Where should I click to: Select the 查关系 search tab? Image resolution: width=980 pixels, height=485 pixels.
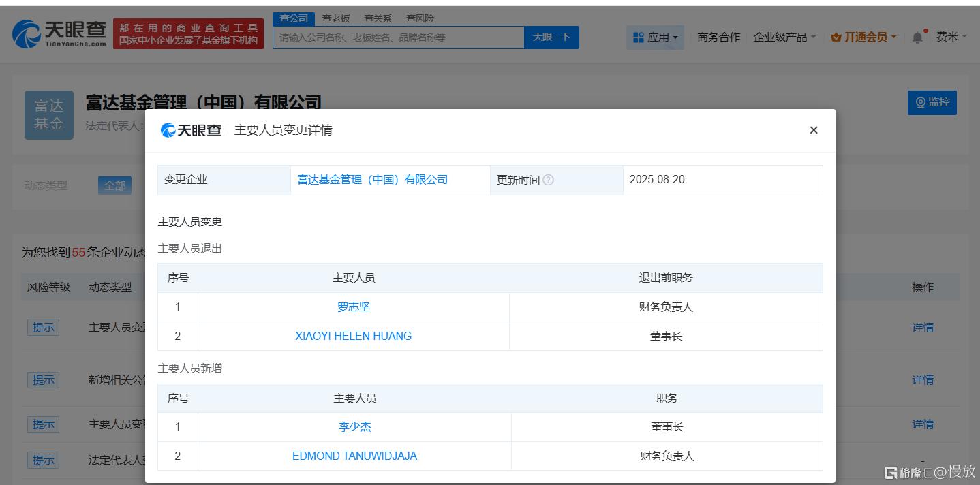378,18
